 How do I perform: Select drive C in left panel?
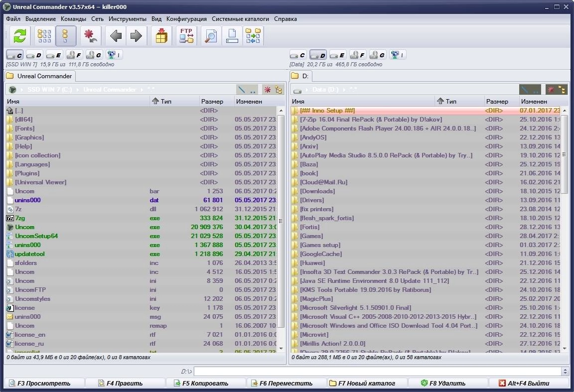point(14,55)
